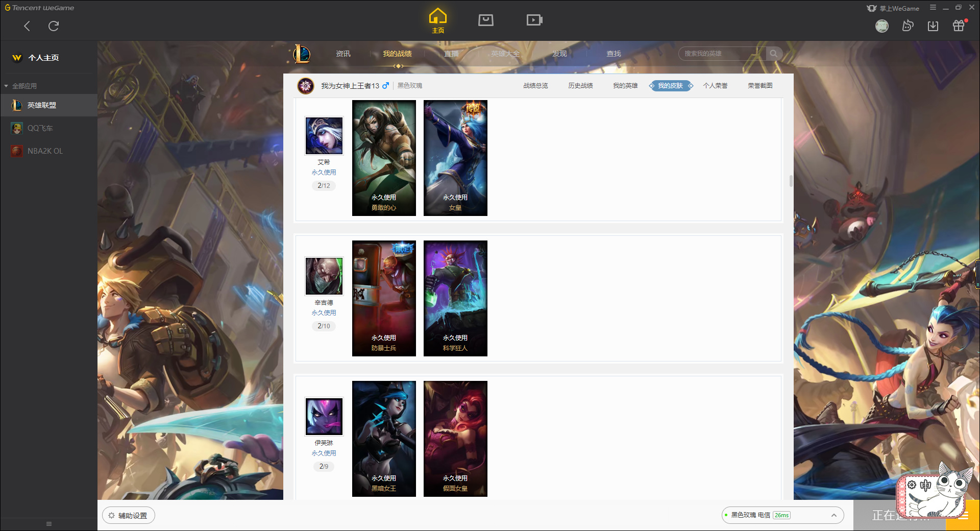Click the 2/9 skin count badge

(x=324, y=467)
